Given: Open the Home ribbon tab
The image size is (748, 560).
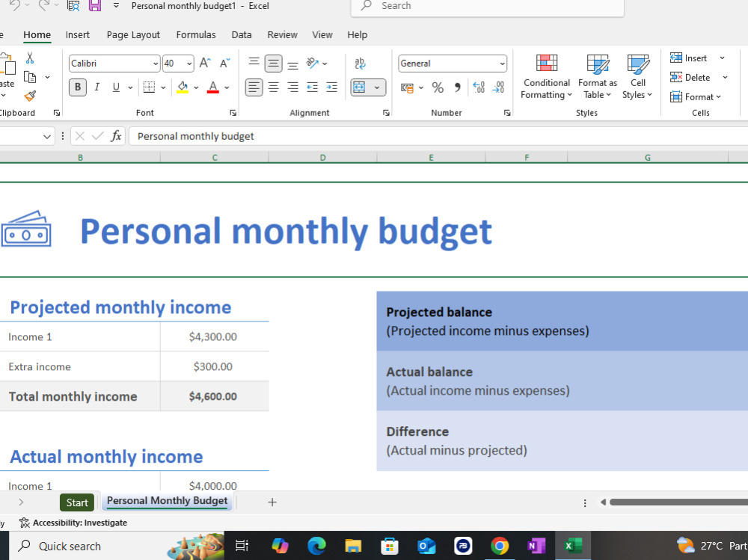Looking at the screenshot, I should point(37,35).
